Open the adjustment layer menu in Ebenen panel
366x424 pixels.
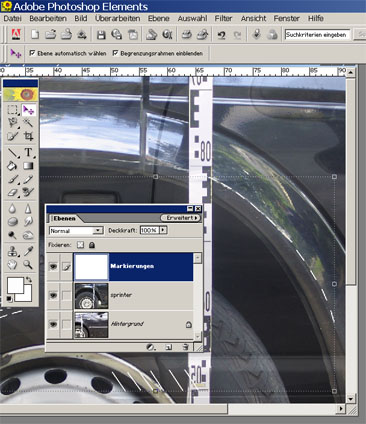click(151, 347)
